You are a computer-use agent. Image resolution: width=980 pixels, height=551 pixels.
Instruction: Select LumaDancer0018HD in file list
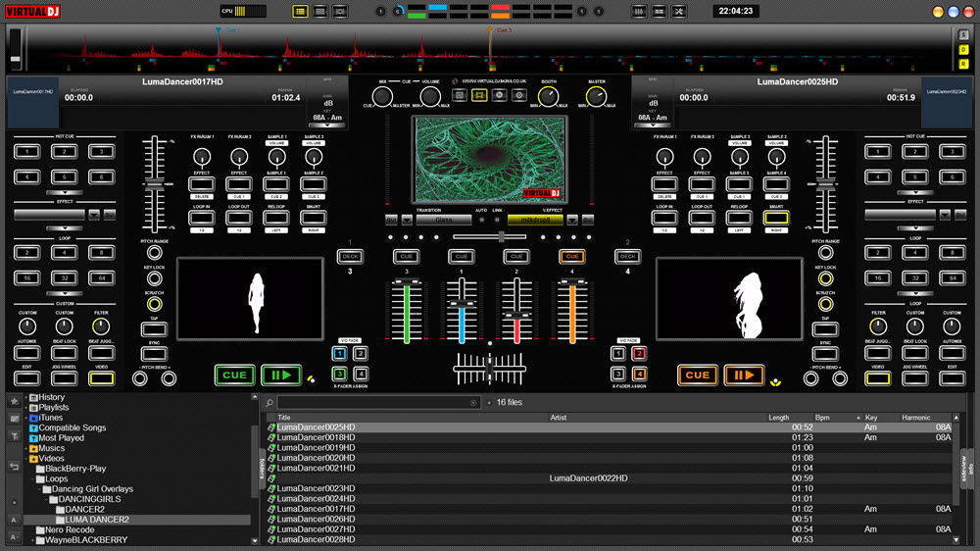(x=316, y=438)
